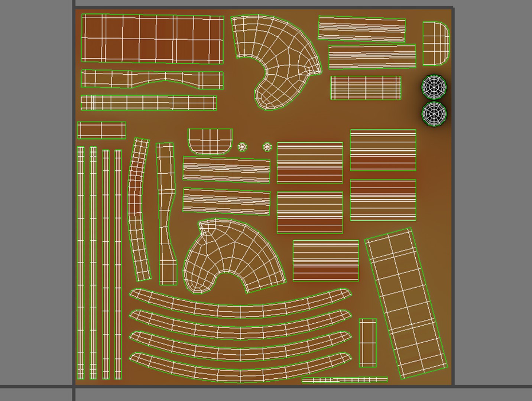532x401 pixels.
Task: Choose the arch-shaped fan UV island
Action: point(234,256)
